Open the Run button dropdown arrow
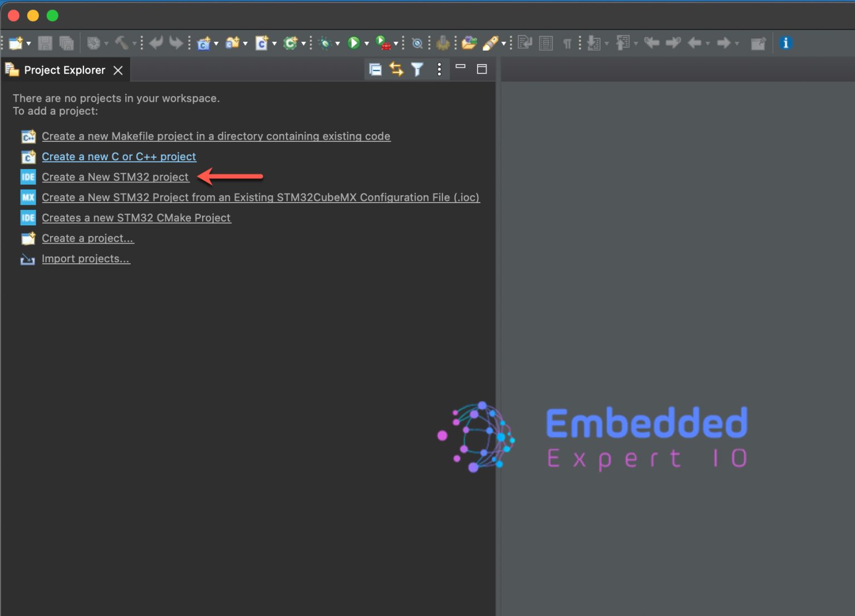Screen dimensions: 855x616 (x=366, y=43)
